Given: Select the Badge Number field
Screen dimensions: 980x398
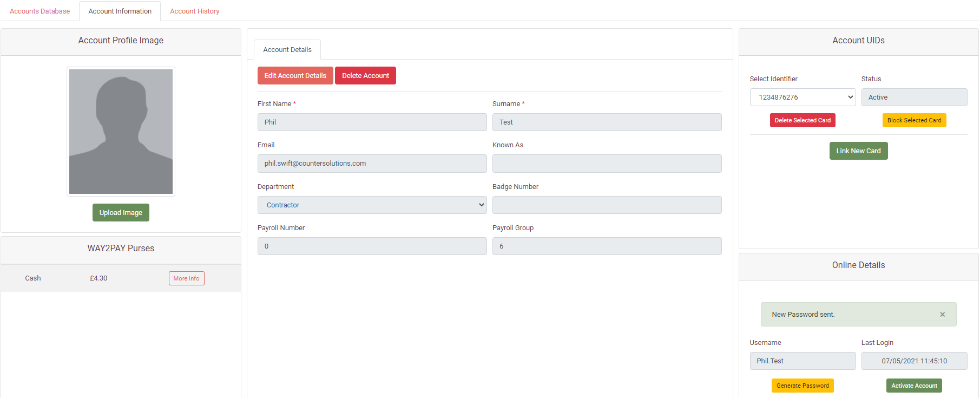Looking at the screenshot, I should pos(607,205).
